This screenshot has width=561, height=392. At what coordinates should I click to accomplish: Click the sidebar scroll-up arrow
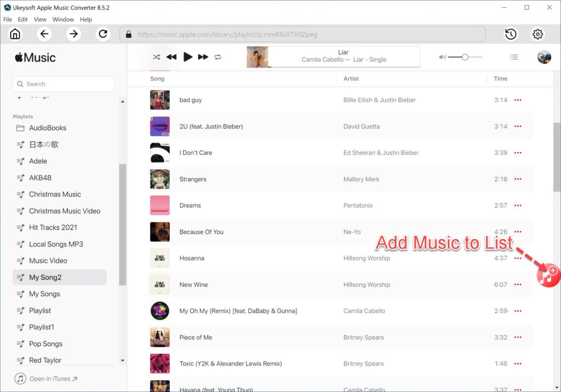[122, 102]
